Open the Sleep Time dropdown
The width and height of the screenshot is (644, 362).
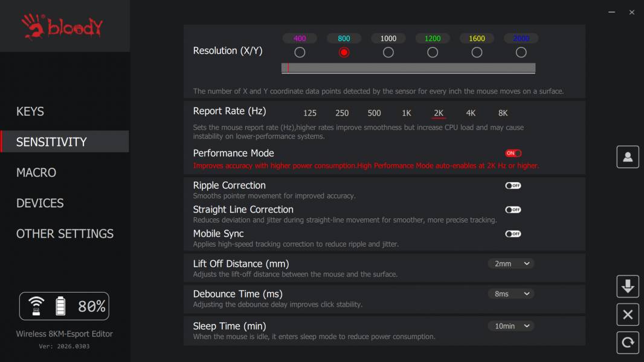coord(511,326)
